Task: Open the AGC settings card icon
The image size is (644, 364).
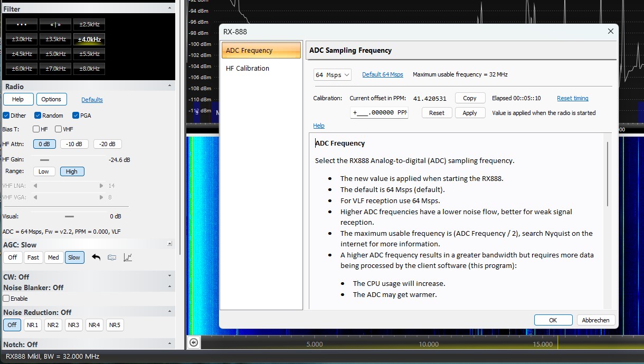Action: pyautogui.click(x=112, y=257)
